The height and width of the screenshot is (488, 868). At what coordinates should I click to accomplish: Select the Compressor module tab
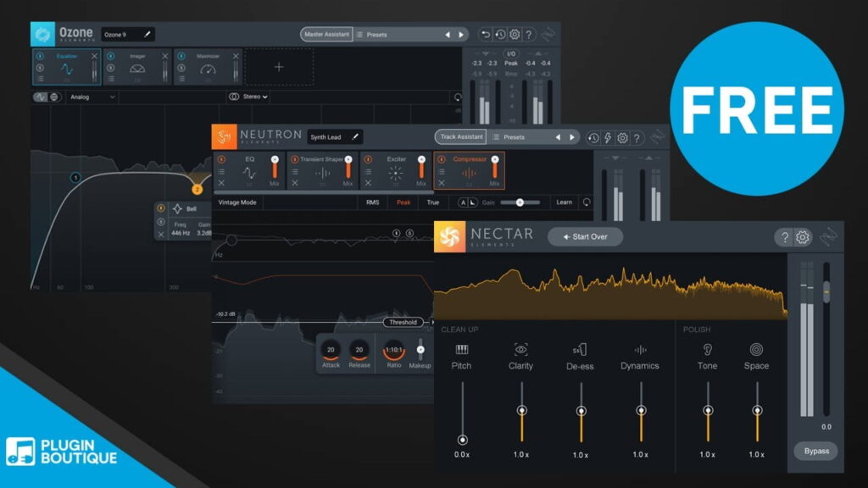tap(469, 170)
